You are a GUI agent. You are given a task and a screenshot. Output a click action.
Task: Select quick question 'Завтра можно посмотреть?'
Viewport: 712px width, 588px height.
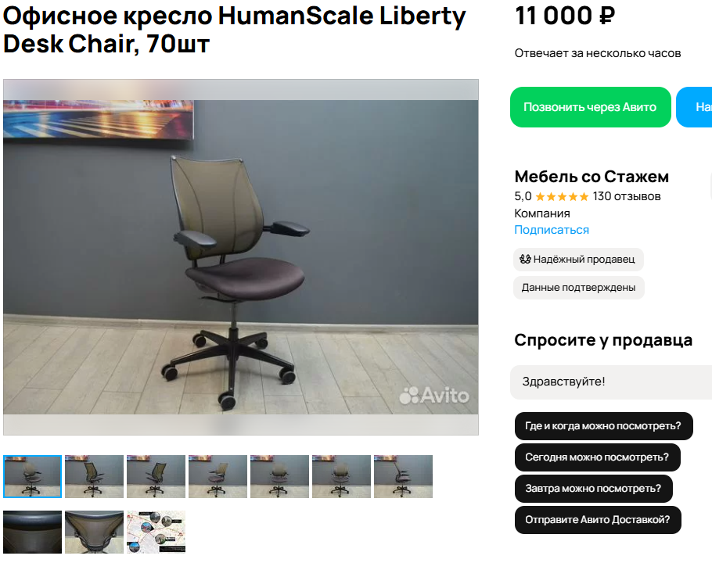pyautogui.click(x=593, y=489)
